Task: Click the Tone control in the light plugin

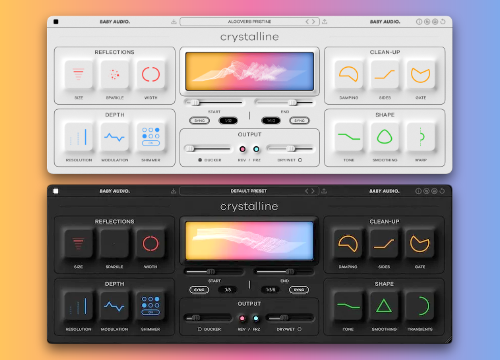Action: click(349, 137)
